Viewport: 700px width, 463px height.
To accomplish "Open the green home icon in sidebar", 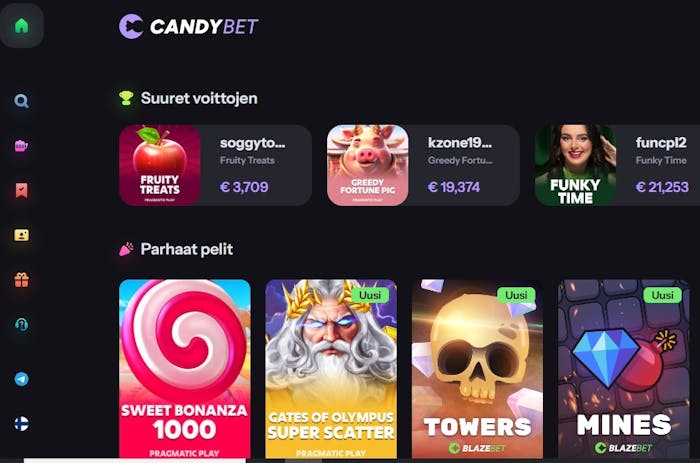I will (x=21, y=25).
